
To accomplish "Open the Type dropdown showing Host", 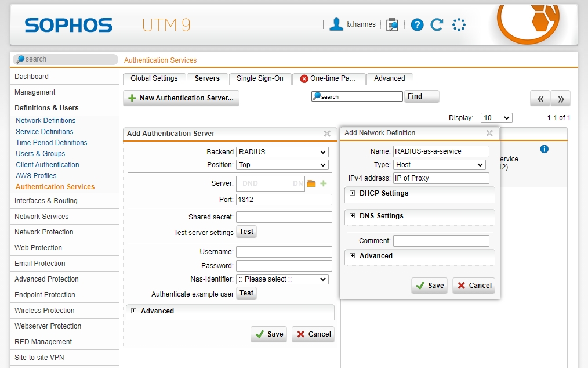I will click(x=440, y=165).
